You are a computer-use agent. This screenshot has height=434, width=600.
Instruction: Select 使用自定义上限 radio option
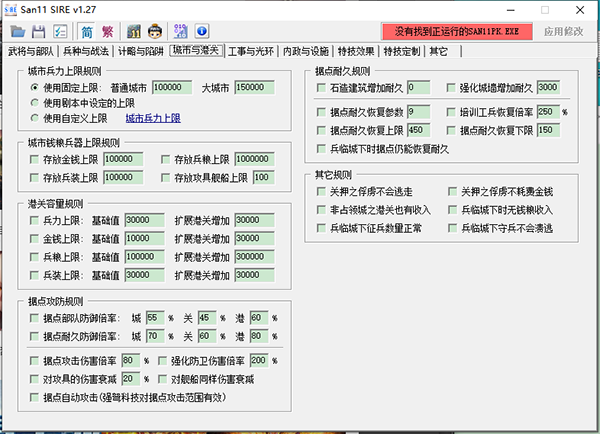coord(34,118)
